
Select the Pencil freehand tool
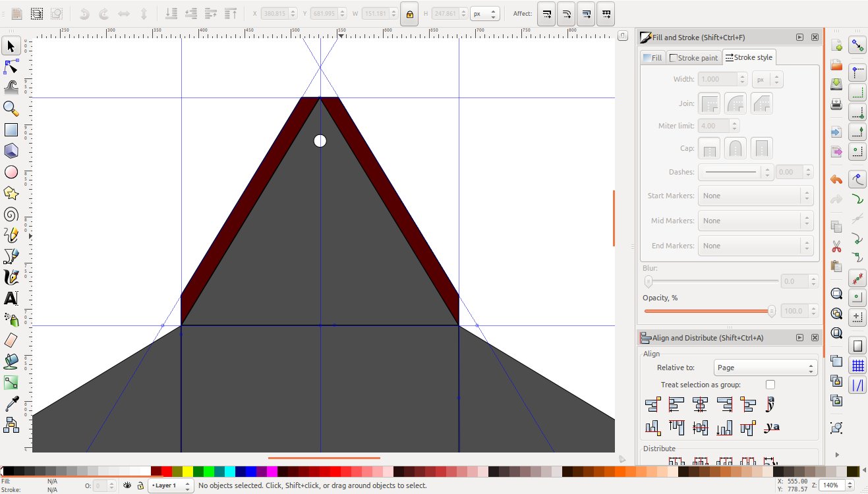tap(11, 235)
